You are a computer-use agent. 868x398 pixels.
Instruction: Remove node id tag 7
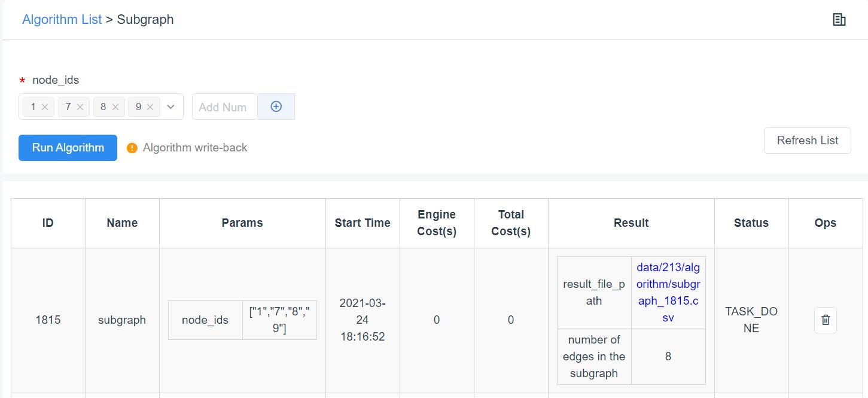(80, 107)
